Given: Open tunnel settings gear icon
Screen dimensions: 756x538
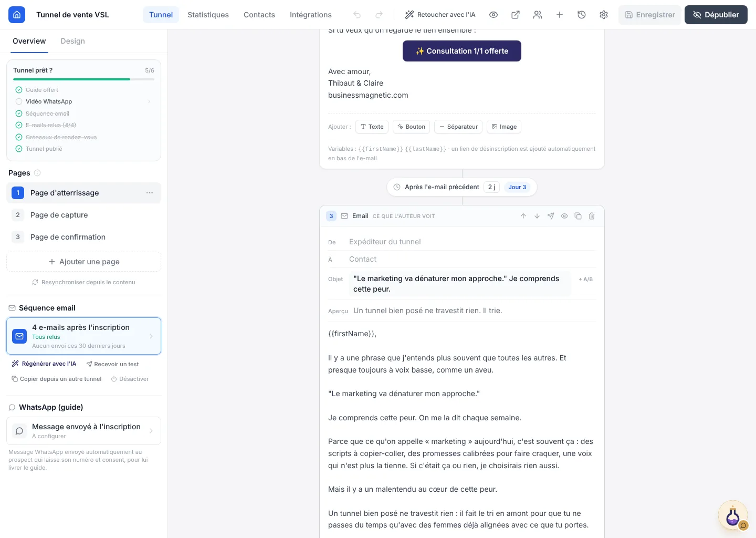Looking at the screenshot, I should 604,15.
